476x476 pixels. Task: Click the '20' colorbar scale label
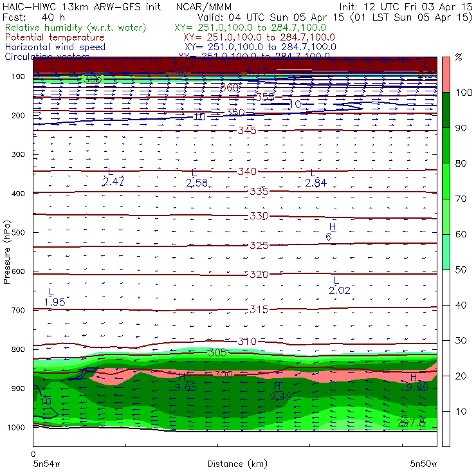[461, 376]
